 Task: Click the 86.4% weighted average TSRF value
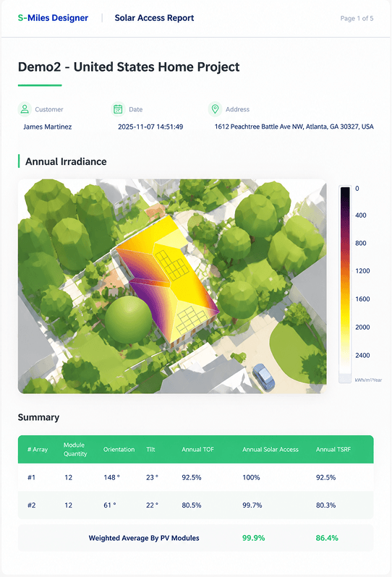327,538
